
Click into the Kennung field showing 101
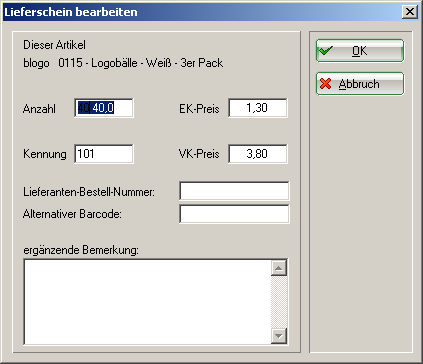pos(104,154)
